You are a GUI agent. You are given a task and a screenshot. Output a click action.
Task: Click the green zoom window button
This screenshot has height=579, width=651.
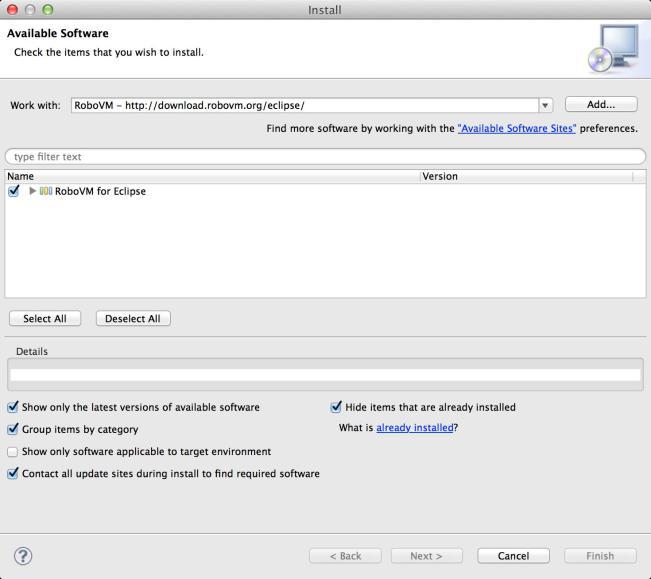click(x=48, y=10)
